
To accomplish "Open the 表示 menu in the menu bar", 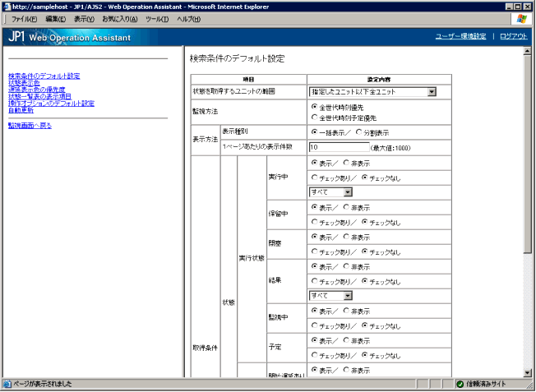I will pos(84,19).
